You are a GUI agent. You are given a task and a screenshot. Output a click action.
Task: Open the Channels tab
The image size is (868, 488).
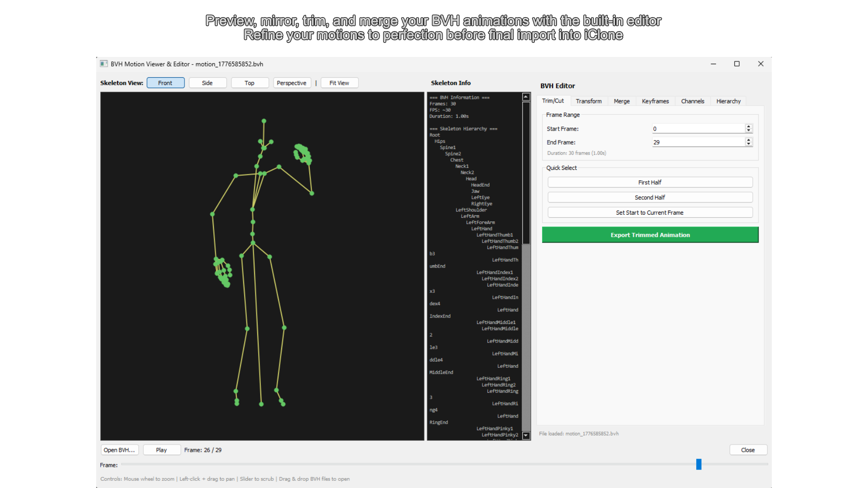[693, 101]
